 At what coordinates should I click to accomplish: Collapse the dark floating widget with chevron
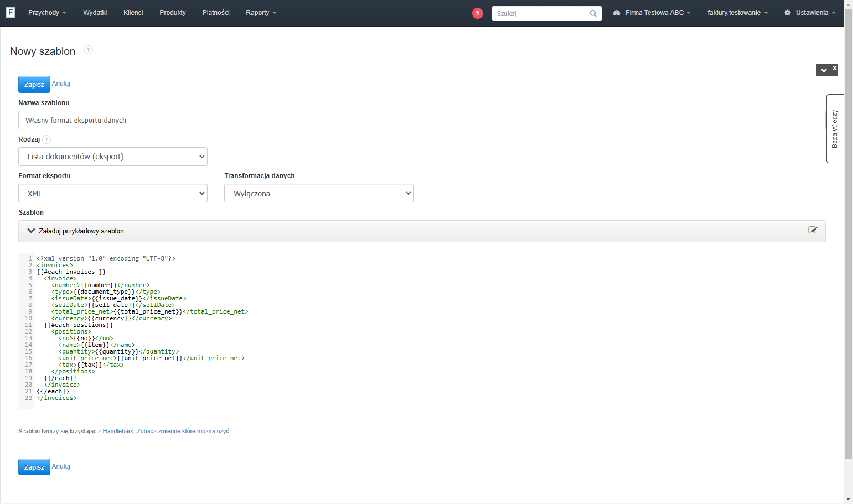(x=824, y=70)
